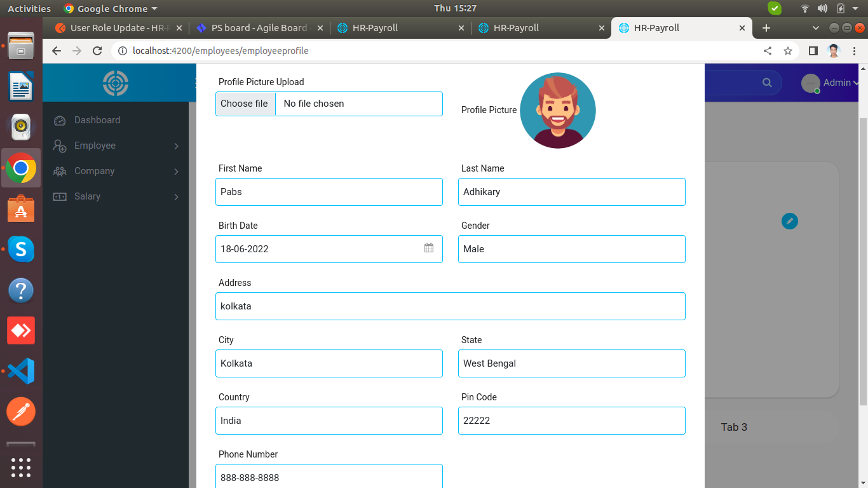868x488 pixels.
Task: Open the Admin user dropdown
Action: (831, 83)
